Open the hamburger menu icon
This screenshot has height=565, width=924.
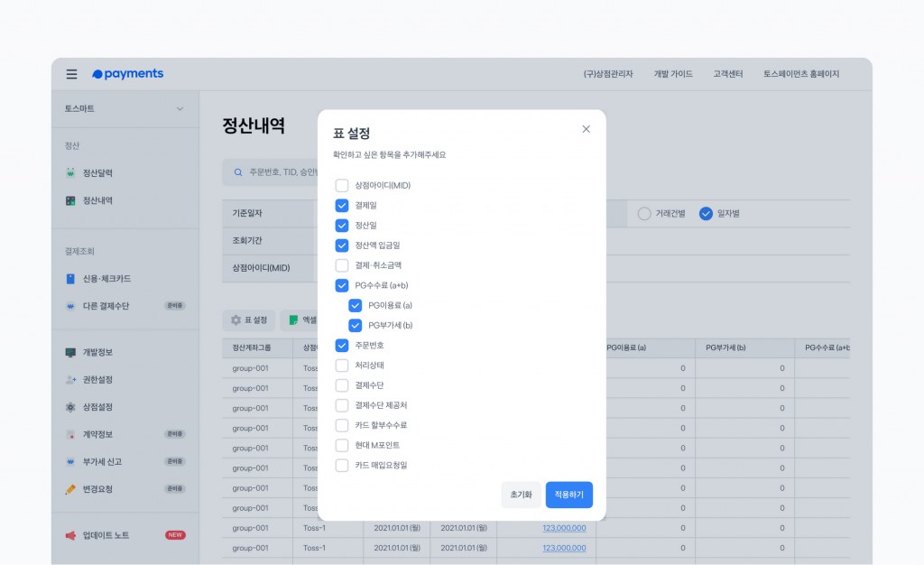(71, 74)
